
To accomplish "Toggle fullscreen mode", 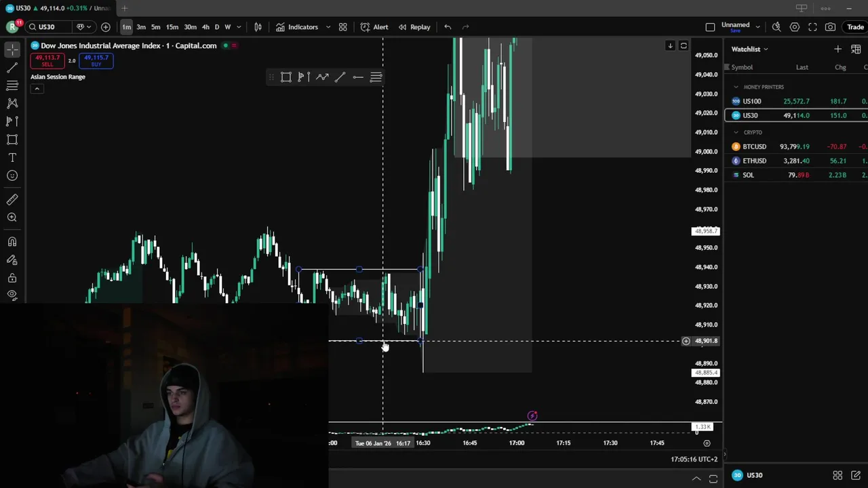I will coord(812,27).
